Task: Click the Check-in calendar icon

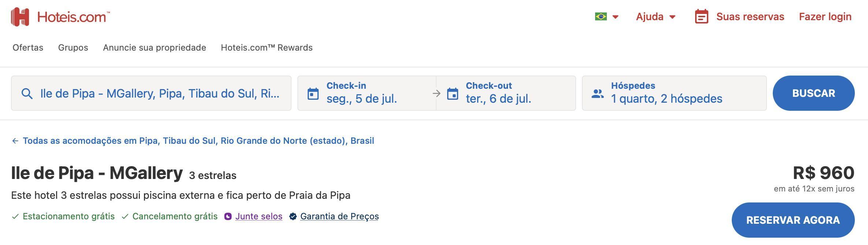Action: [x=313, y=94]
